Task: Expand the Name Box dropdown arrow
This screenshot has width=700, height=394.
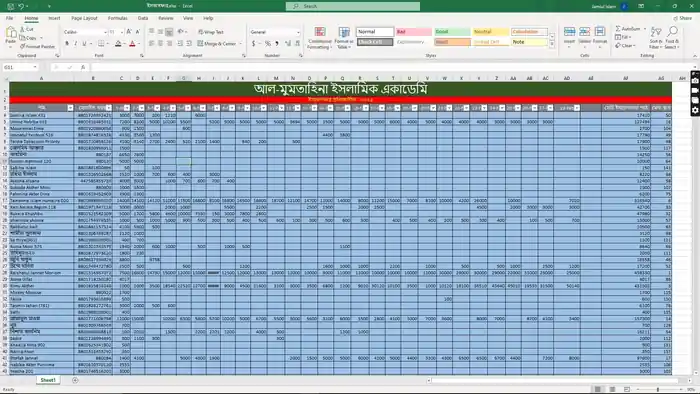Action: click(35, 67)
